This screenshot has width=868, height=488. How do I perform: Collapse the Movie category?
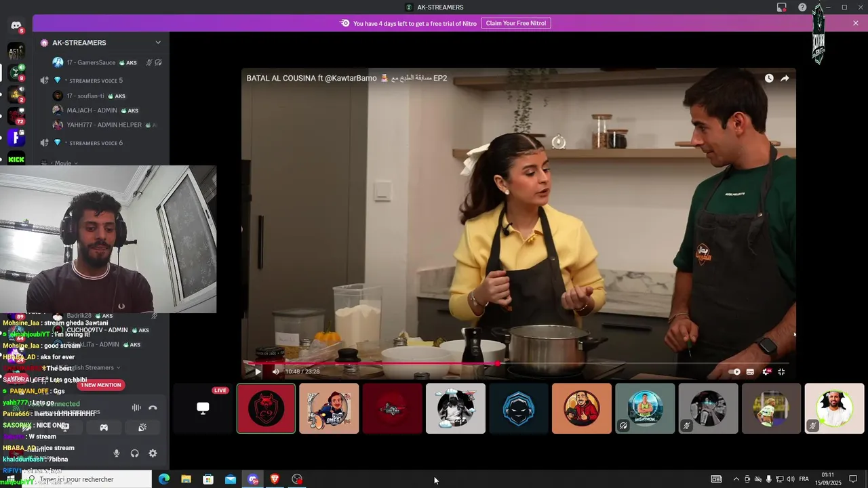click(x=63, y=163)
